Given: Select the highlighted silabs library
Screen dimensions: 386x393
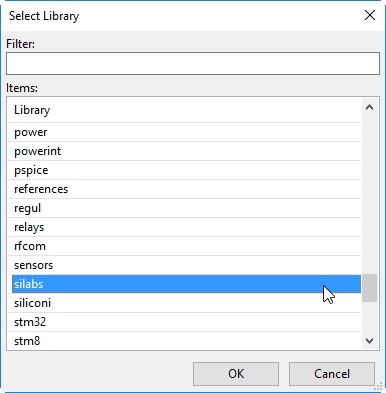Looking at the screenshot, I should point(184,284).
